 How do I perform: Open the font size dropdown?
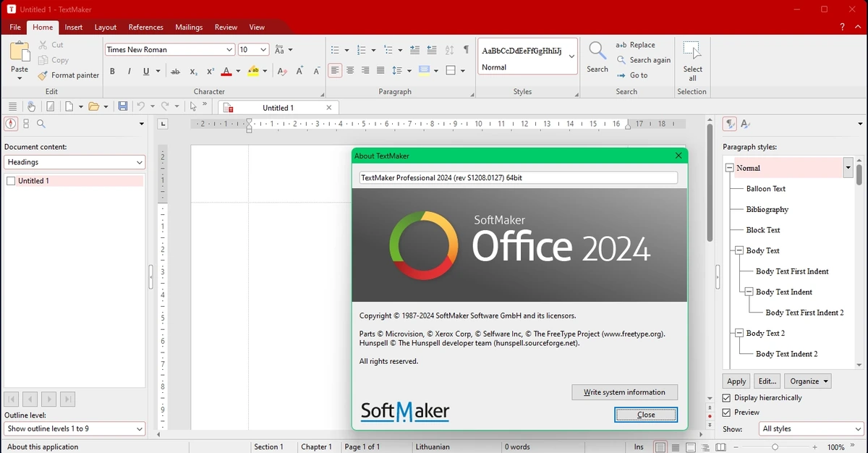click(263, 50)
